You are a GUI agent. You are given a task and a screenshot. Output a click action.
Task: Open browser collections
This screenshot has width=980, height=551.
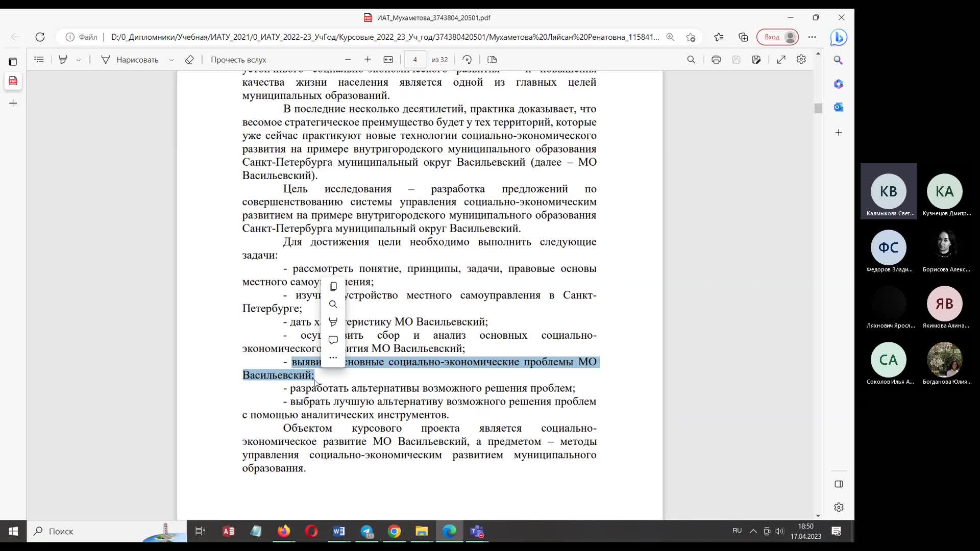pos(743,37)
